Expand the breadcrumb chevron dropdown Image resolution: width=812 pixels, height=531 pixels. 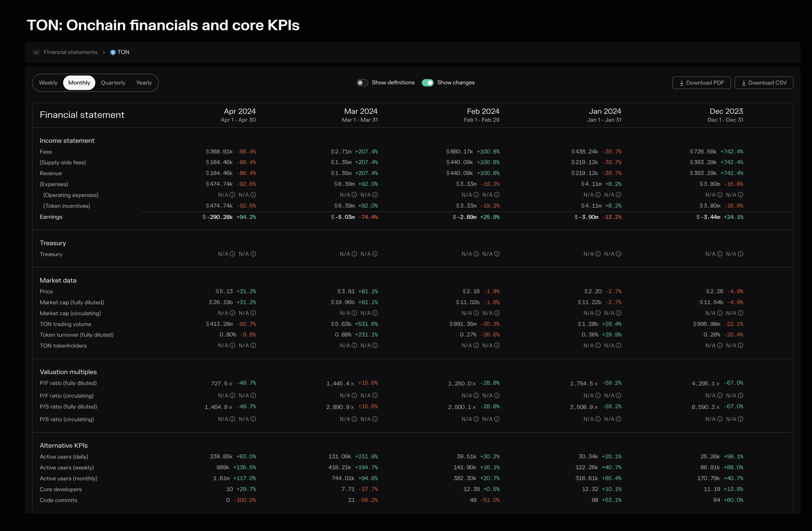(36, 52)
